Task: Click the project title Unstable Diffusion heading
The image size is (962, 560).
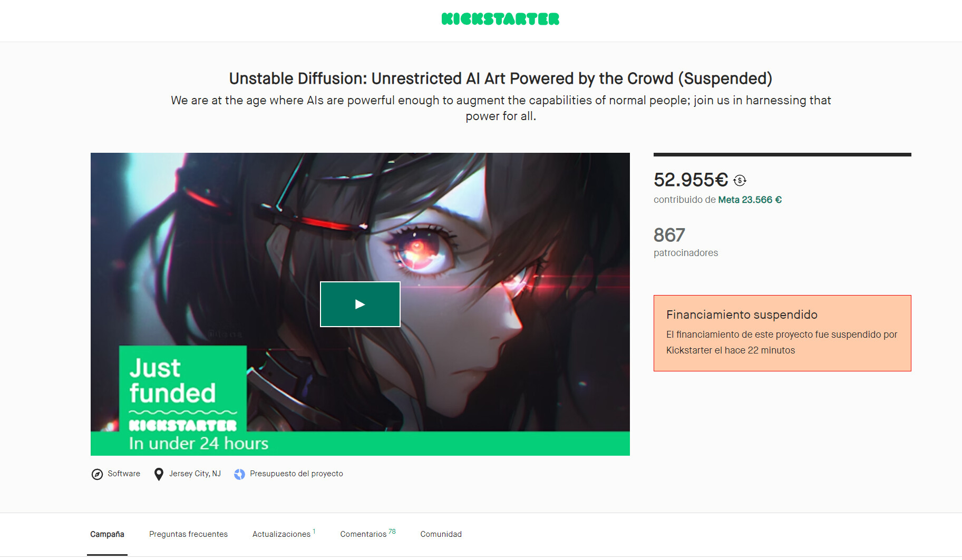Action: pos(500,78)
